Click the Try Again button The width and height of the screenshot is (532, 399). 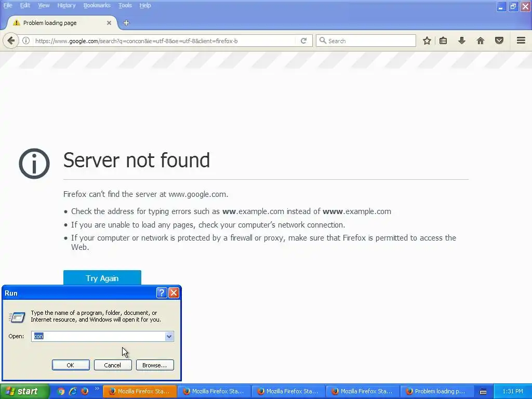102,278
